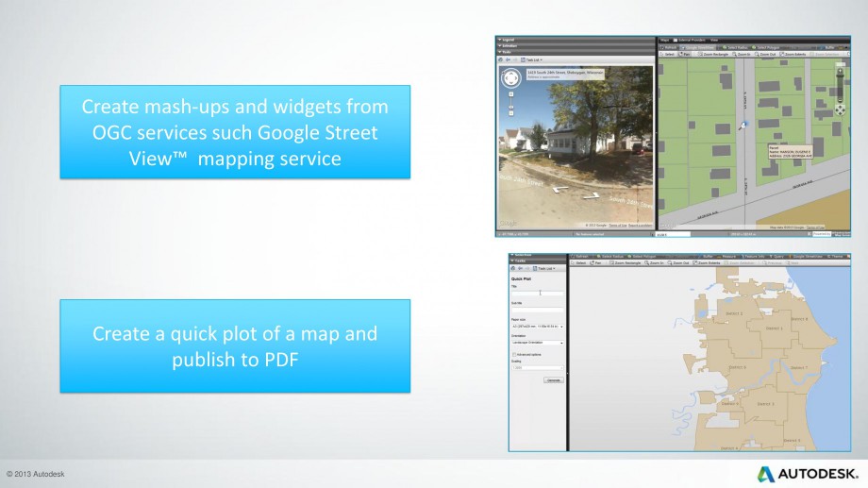The image size is (868, 488).
Task: Click Street View marker on parcel map road
Action: (743, 126)
